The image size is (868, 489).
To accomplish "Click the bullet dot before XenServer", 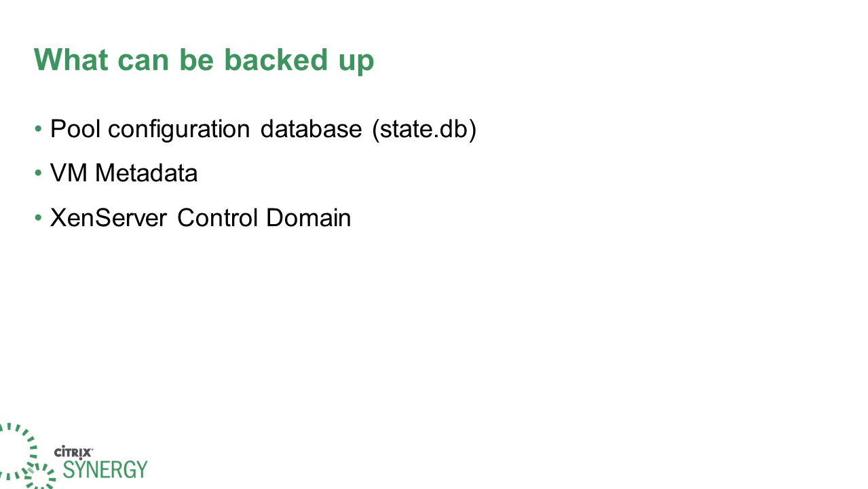I will [x=39, y=218].
